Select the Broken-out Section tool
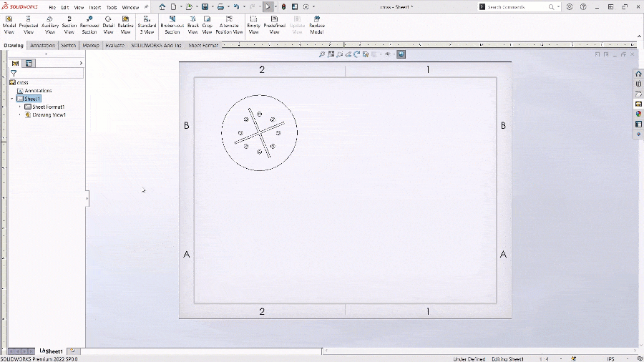Screen dimensions: 644x362 pyautogui.click(x=172, y=25)
